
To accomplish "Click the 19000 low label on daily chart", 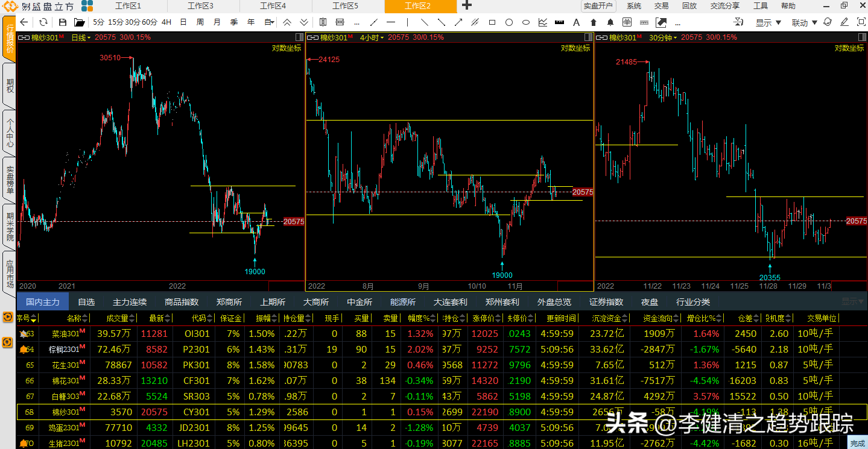I will click(x=255, y=272).
